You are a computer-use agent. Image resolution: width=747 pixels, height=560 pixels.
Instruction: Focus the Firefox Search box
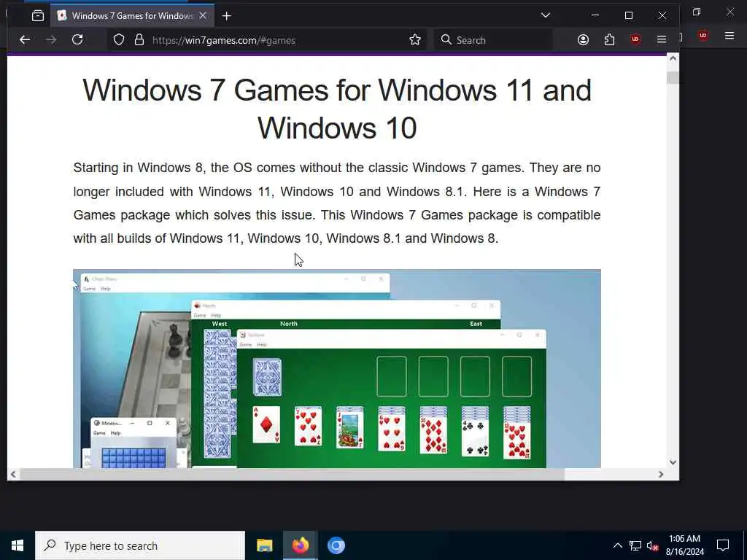[494, 40]
